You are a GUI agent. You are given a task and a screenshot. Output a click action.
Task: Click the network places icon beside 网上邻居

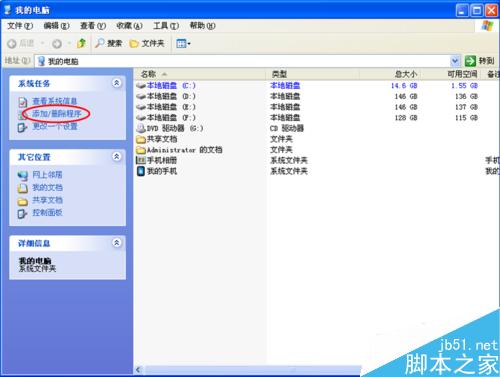(22, 175)
